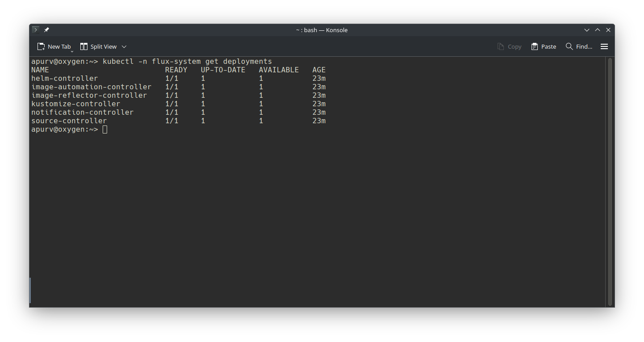644x342 pixels.
Task: Close the Konsole window
Action: (608, 30)
